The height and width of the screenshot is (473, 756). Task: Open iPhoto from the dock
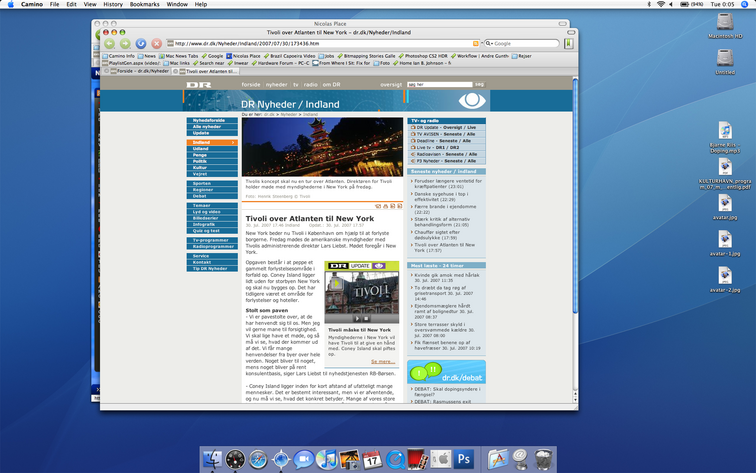[350, 459]
